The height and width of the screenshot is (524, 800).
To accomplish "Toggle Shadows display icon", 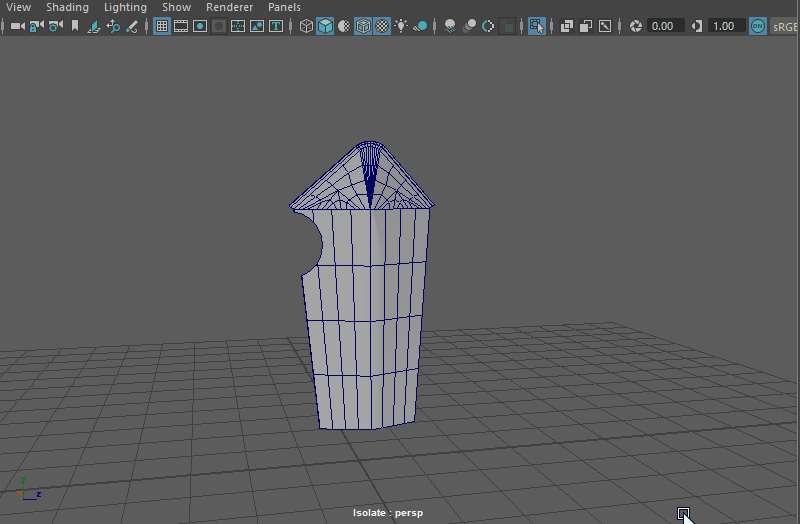I will [x=420, y=26].
